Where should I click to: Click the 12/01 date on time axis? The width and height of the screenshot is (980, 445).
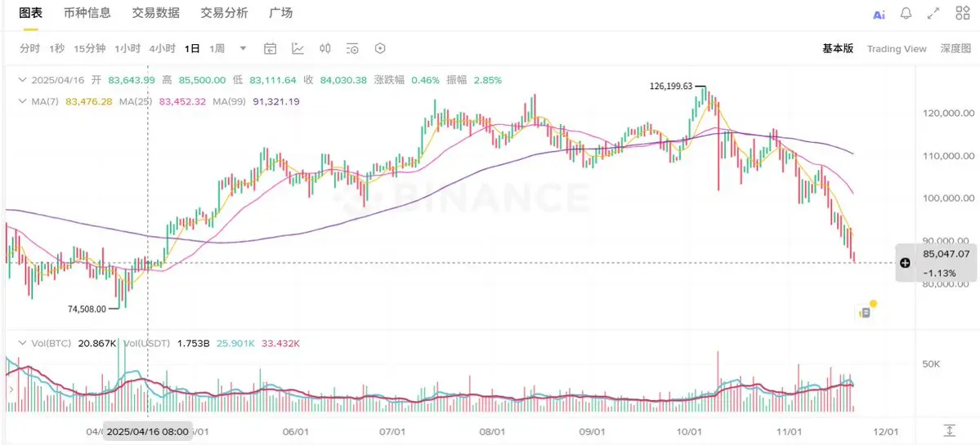click(x=886, y=432)
